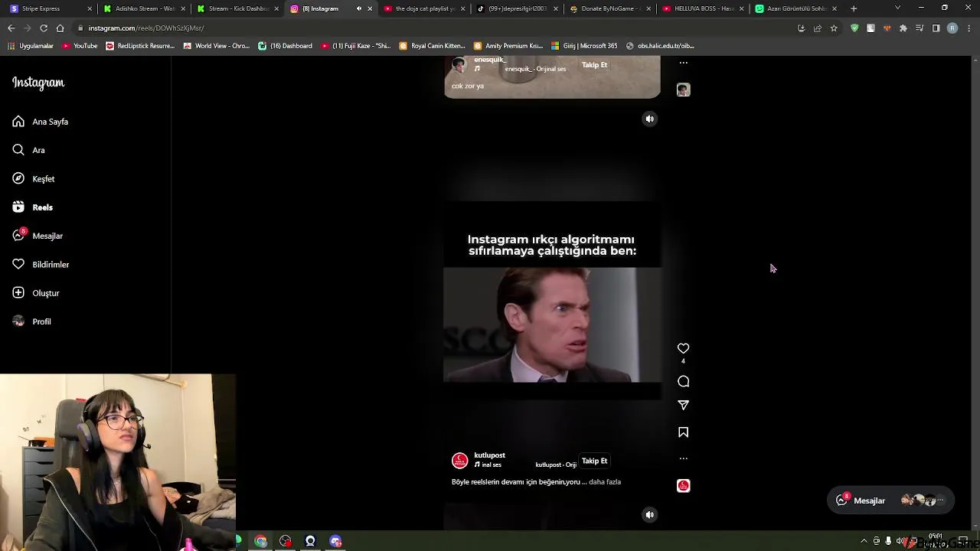Switch to the doja cat playlist tab
The width and height of the screenshot is (980, 551).
423,8
